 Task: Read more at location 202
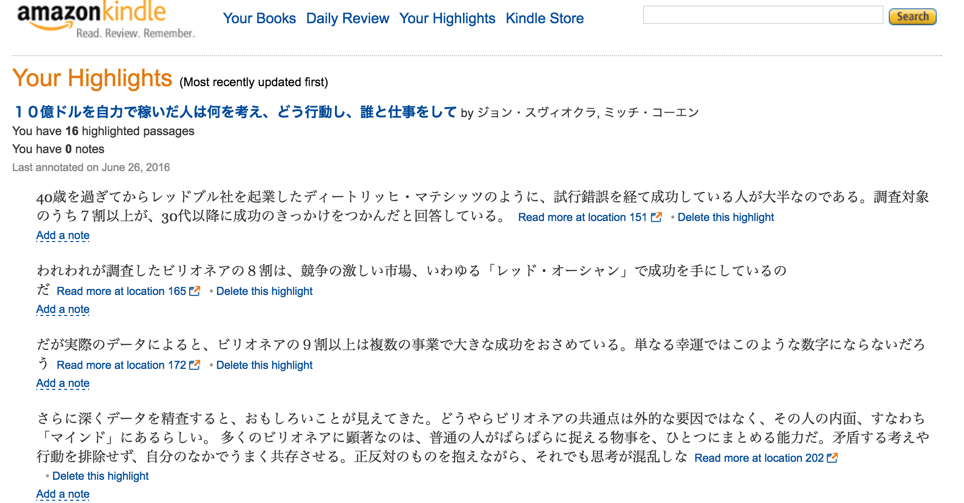759,458
